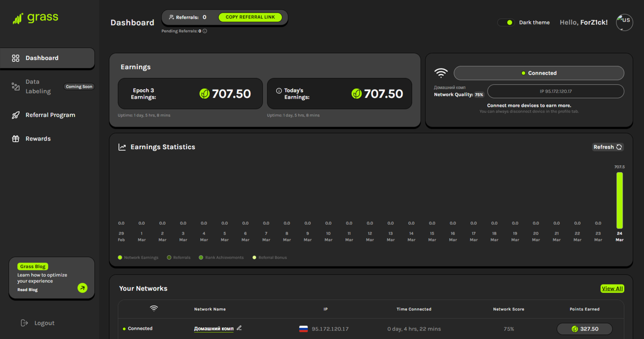
Task: Open the Referral Program page
Action: coord(50,115)
